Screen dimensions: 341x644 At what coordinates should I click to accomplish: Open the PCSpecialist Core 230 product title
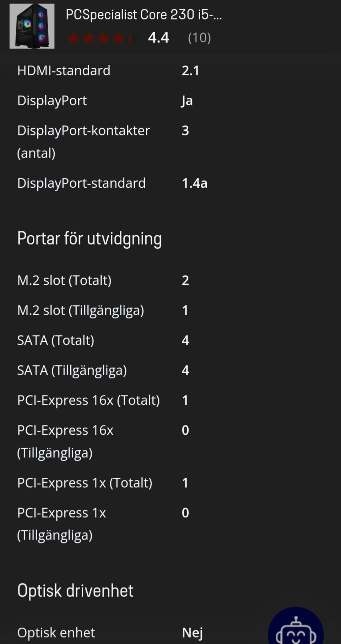coord(144,15)
